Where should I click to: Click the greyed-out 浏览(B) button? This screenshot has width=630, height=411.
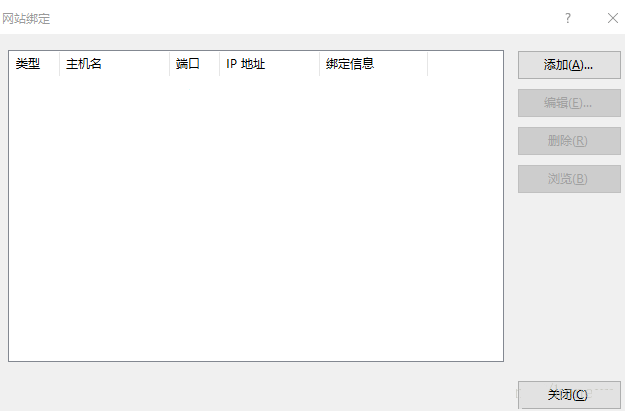pyautogui.click(x=568, y=179)
